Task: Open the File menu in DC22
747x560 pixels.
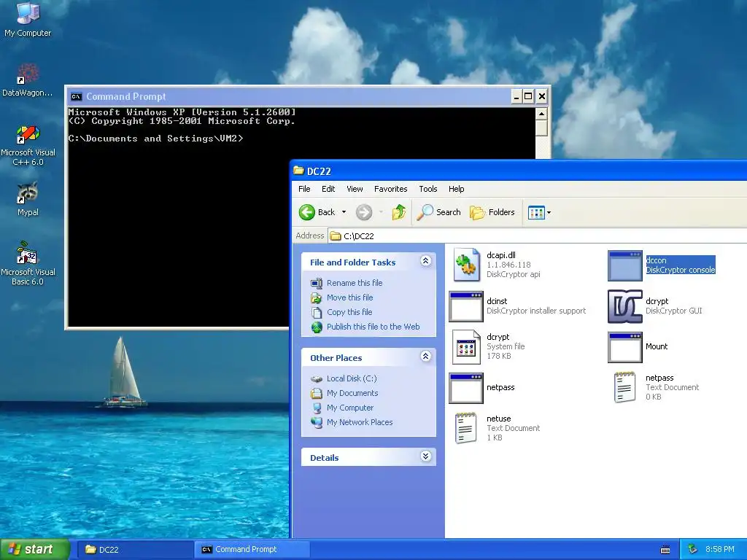Action: pos(304,189)
